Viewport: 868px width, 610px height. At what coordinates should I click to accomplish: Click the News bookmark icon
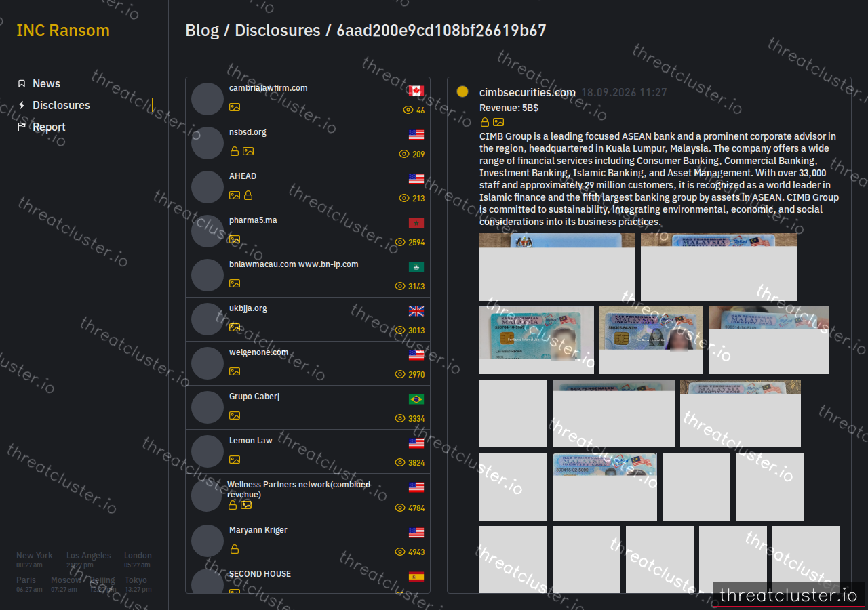pyautogui.click(x=22, y=83)
